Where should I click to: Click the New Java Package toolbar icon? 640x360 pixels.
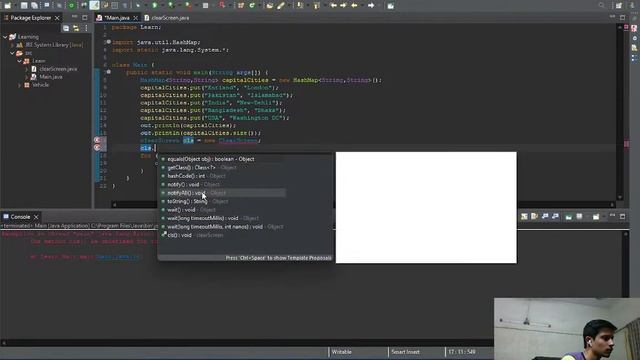(241, 5)
